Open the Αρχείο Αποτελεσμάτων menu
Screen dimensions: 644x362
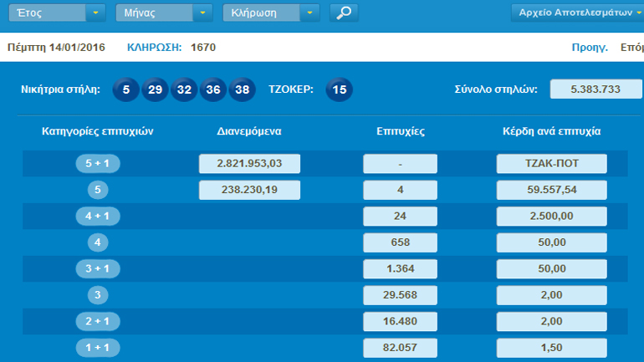click(576, 13)
